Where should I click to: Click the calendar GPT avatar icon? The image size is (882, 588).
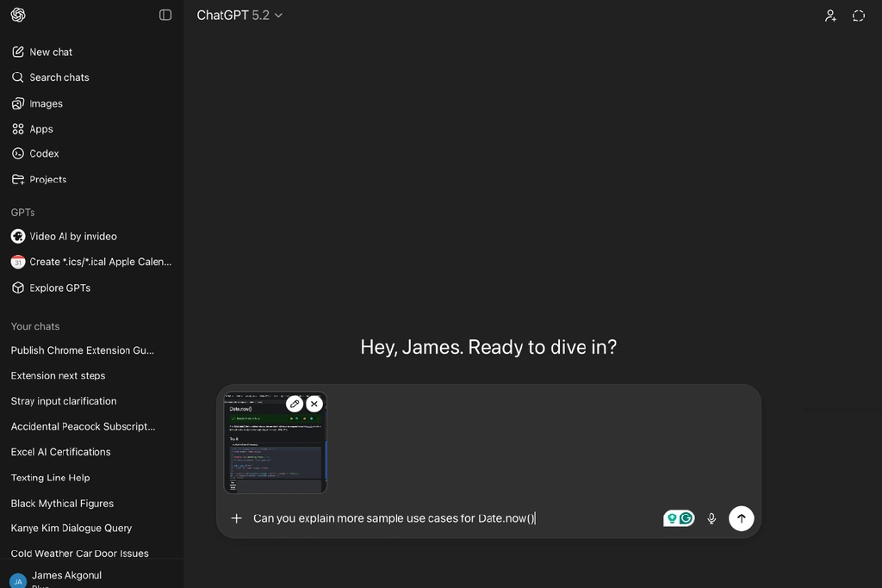click(18, 262)
